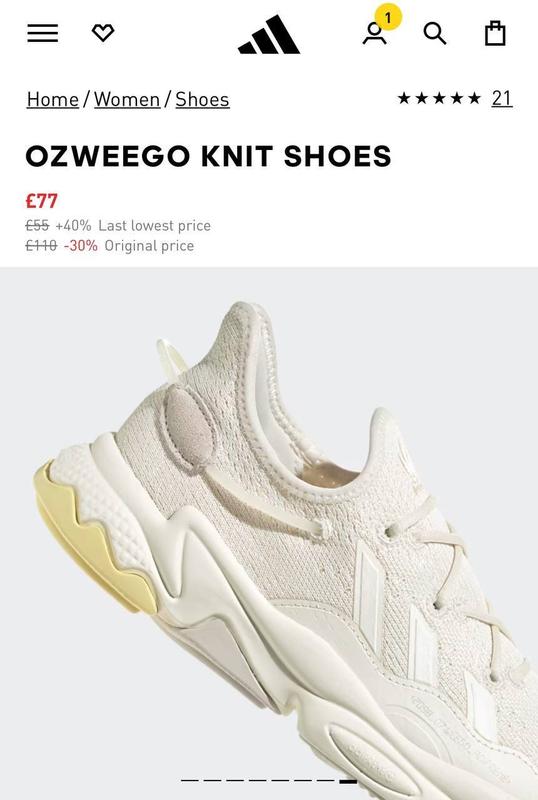Click the Original price label

[149, 246]
